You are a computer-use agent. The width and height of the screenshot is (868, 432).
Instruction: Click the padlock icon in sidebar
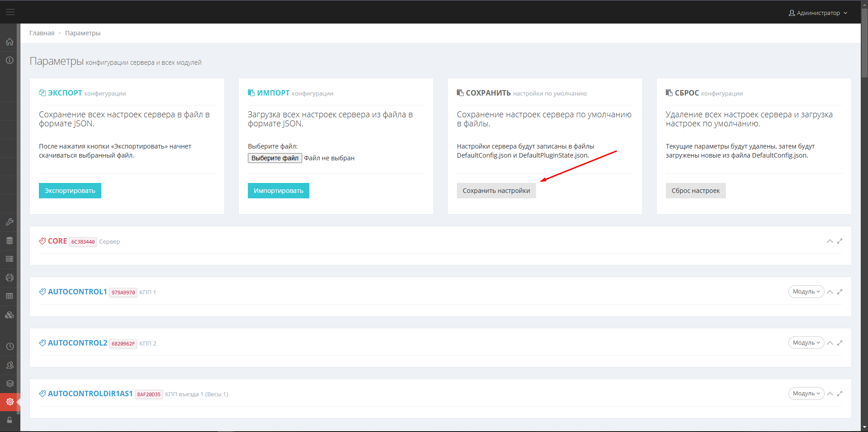pyautogui.click(x=9, y=420)
